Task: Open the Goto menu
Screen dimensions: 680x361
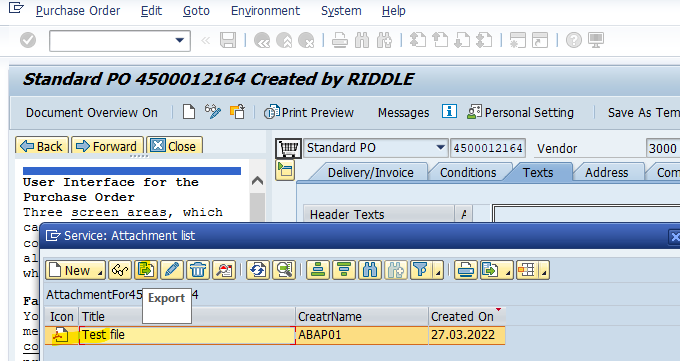Action: pyautogui.click(x=196, y=10)
